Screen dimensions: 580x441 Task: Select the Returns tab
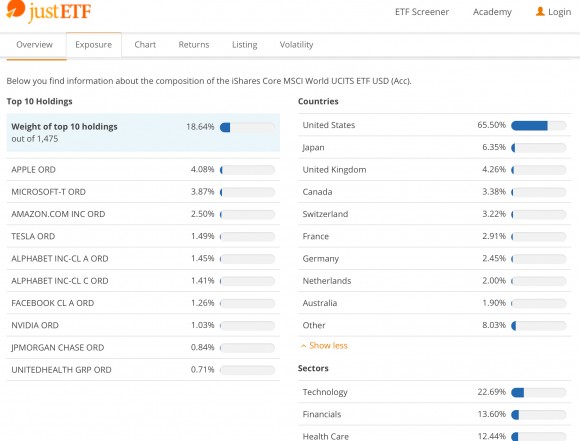[x=194, y=45]
